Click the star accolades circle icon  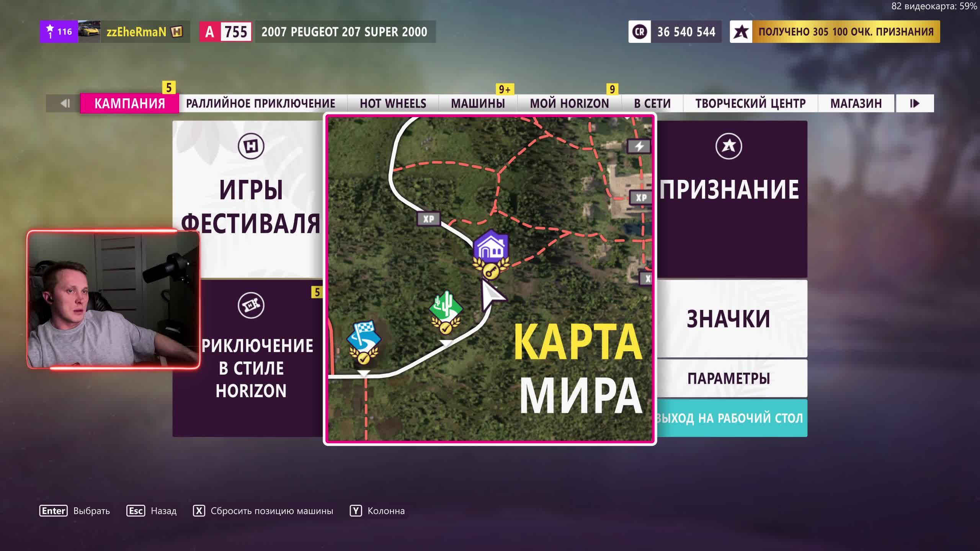[728, 146]
